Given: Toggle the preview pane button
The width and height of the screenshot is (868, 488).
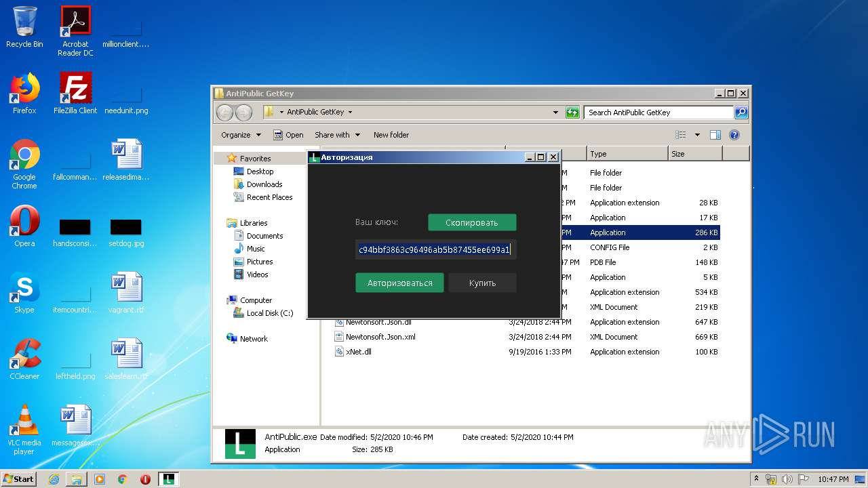Looking at the screenshot, I should click(715, 135).
